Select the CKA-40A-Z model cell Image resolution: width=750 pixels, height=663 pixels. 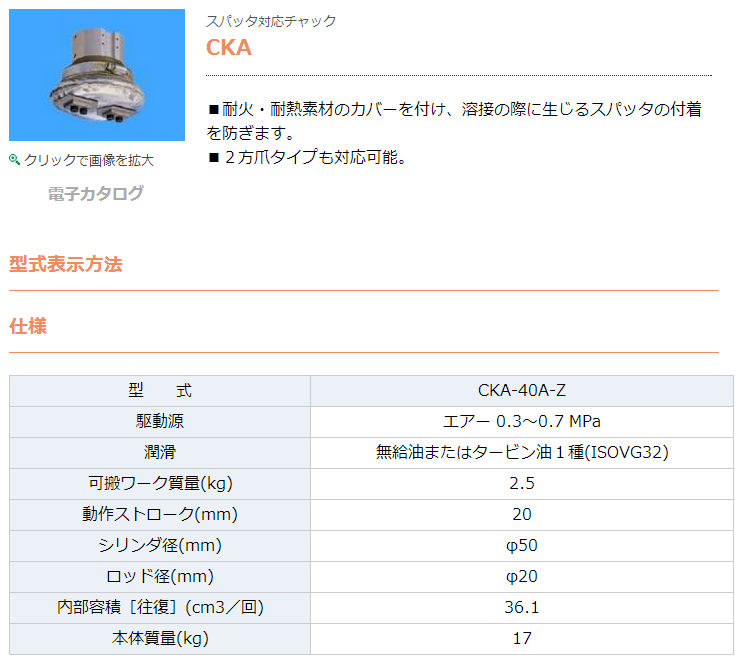pyautogui.click(x=521, y=391)
